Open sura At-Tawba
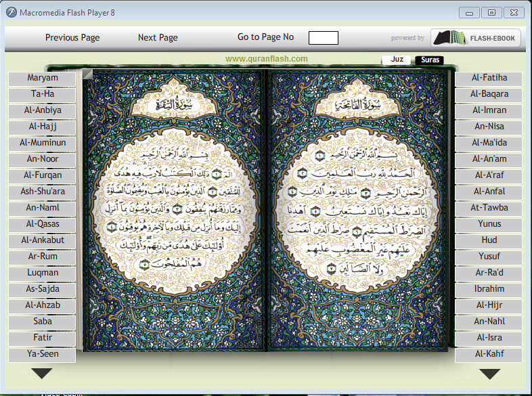This screenshot has height=396, width=532. [489, 208]
